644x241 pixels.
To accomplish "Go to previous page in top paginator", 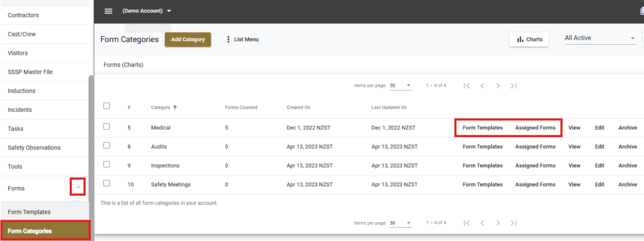I will [482, 86].
